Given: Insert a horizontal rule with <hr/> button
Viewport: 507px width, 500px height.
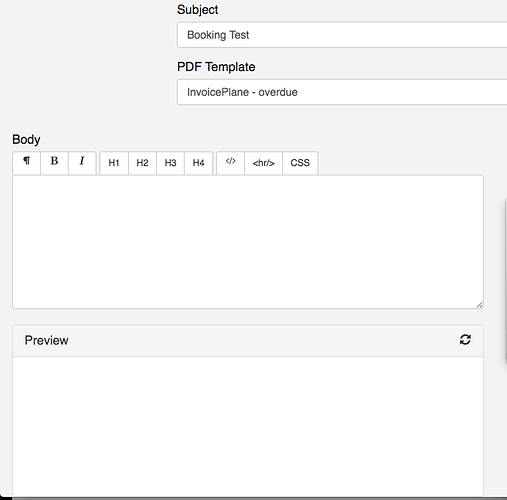Looking at the screenshot, I should pos(263,163).
